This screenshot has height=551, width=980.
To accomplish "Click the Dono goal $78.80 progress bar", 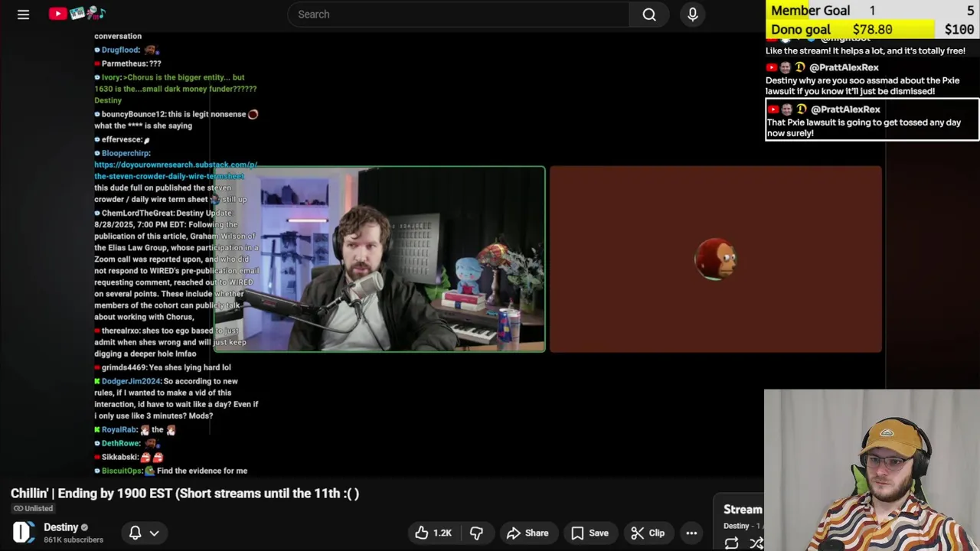I will pos(872,29).
